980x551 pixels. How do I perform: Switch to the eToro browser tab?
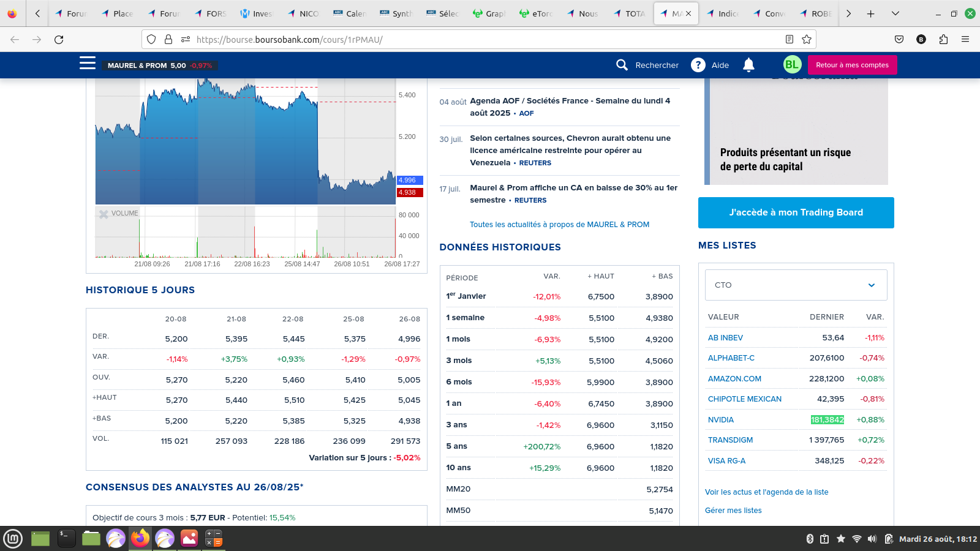[x=537, y=13]
